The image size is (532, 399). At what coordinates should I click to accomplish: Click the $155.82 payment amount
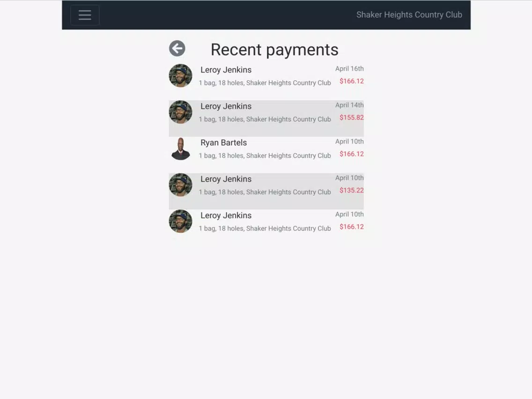click(x=352, y=118)
